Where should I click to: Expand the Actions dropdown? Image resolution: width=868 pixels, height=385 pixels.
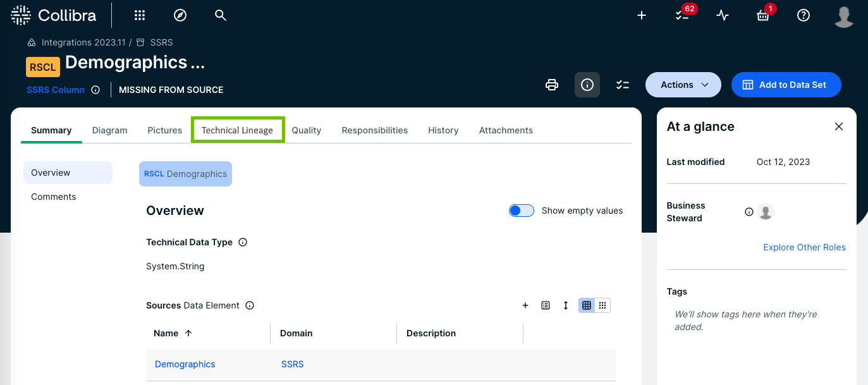(x=683, y=85)
